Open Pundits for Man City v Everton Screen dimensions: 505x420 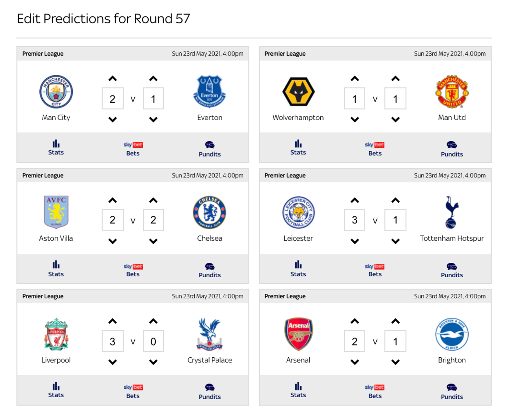click(x=210, y=149)
